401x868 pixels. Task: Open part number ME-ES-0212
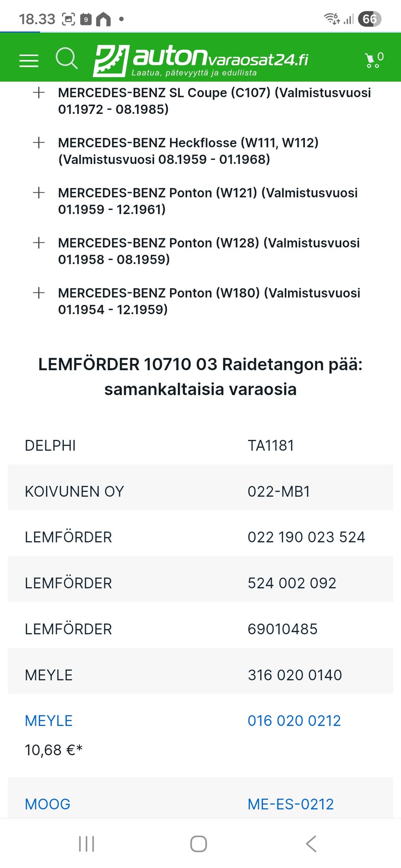click(291, 804)
